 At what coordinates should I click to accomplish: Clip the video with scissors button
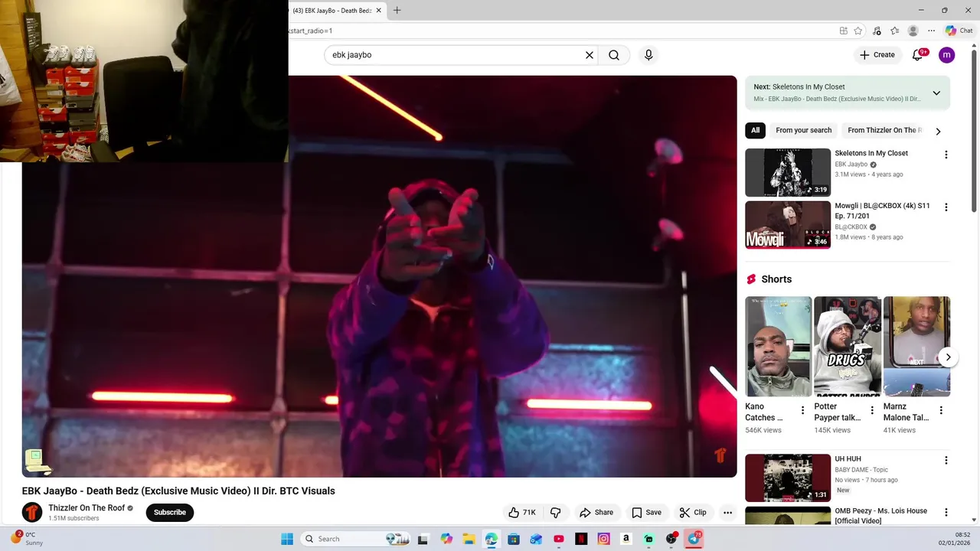point(691,512)
